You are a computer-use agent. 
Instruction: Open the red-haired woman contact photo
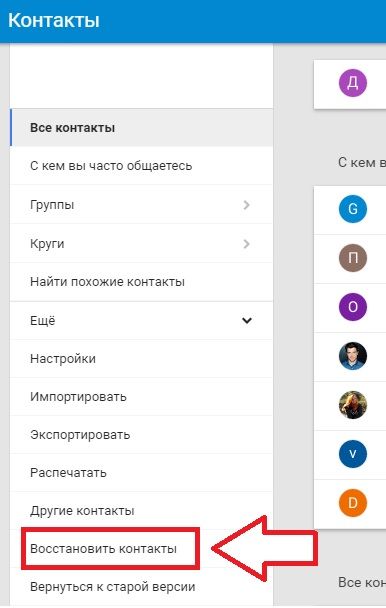pos(353,405)
